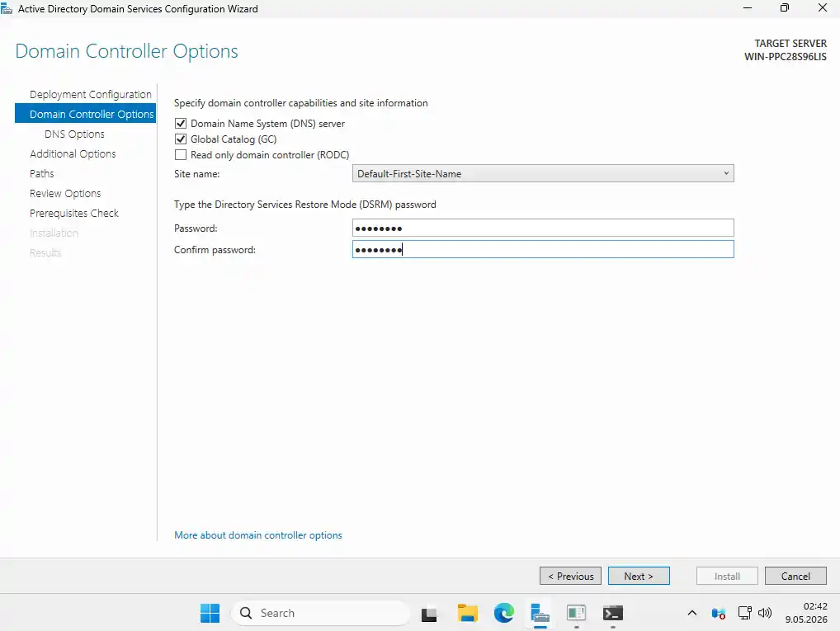Uncheck Global Catalog (GC) option

tap(181, 139)
